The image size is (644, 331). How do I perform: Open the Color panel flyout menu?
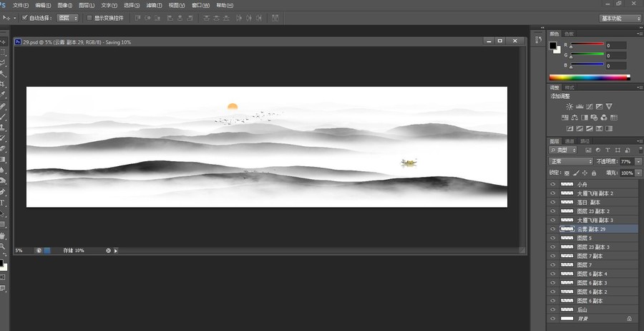click(640, 34)
